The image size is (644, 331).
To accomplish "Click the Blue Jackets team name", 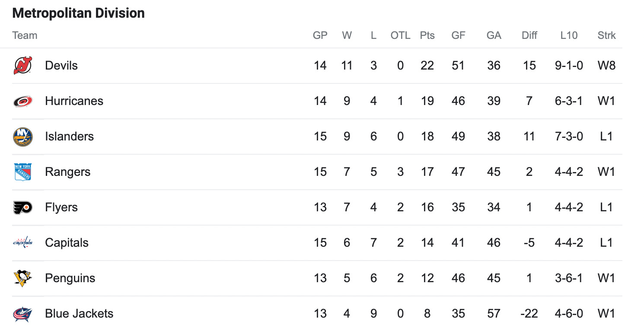I will 79,314.
